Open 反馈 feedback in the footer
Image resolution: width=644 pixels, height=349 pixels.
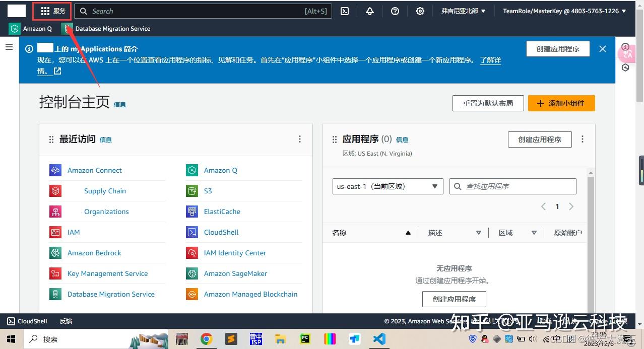[66, 321]
